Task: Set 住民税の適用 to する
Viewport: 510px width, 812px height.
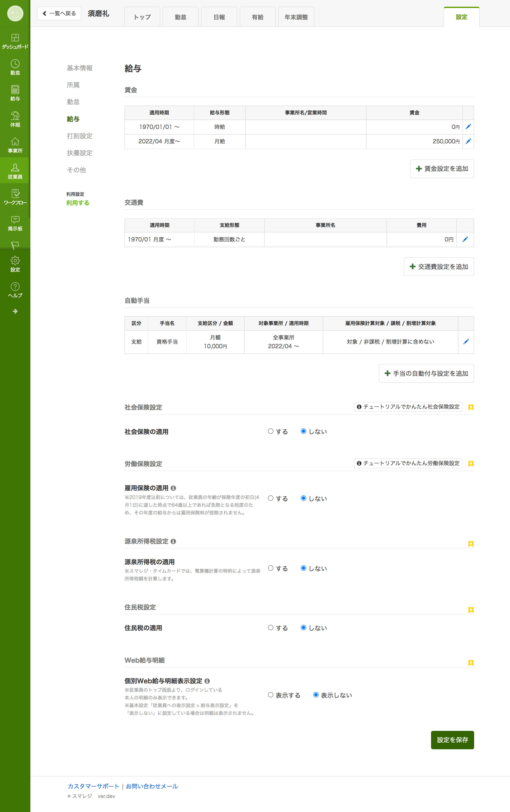Action: click(x=270, y=627)
